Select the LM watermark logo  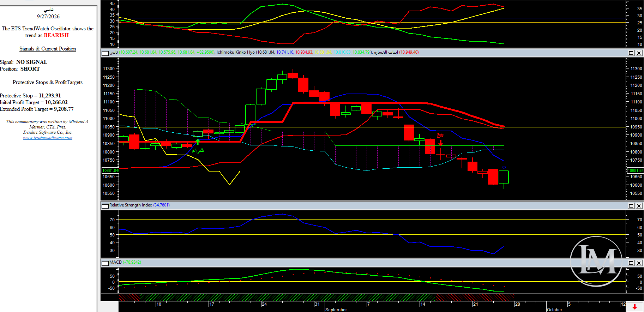pyautogui.click(x=596, y=261)
